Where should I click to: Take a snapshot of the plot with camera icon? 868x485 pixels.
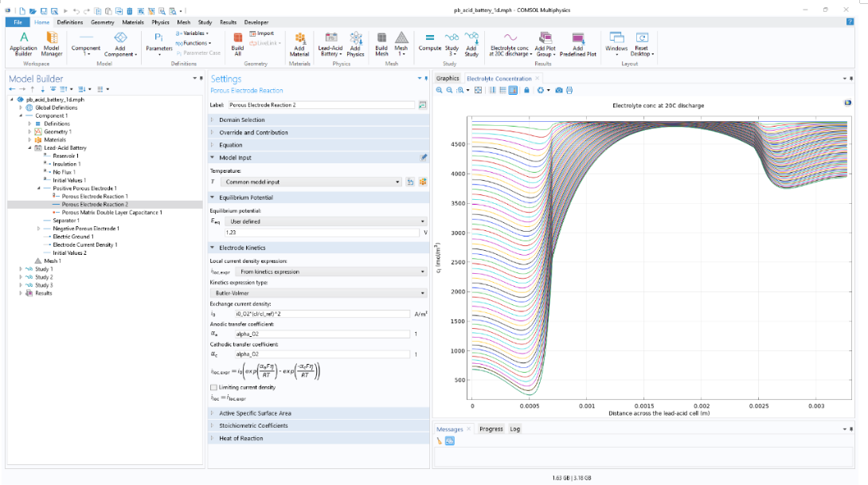click(x=559, y=90)
